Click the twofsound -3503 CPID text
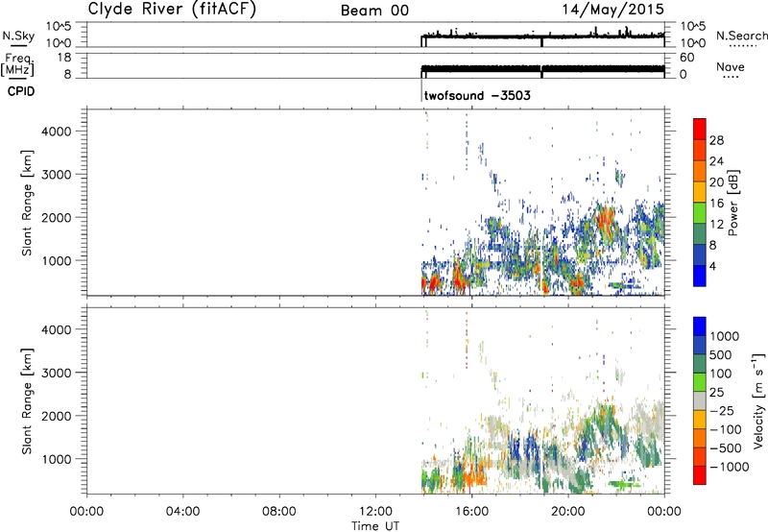 pyautogui.click(x=477, y=95)
